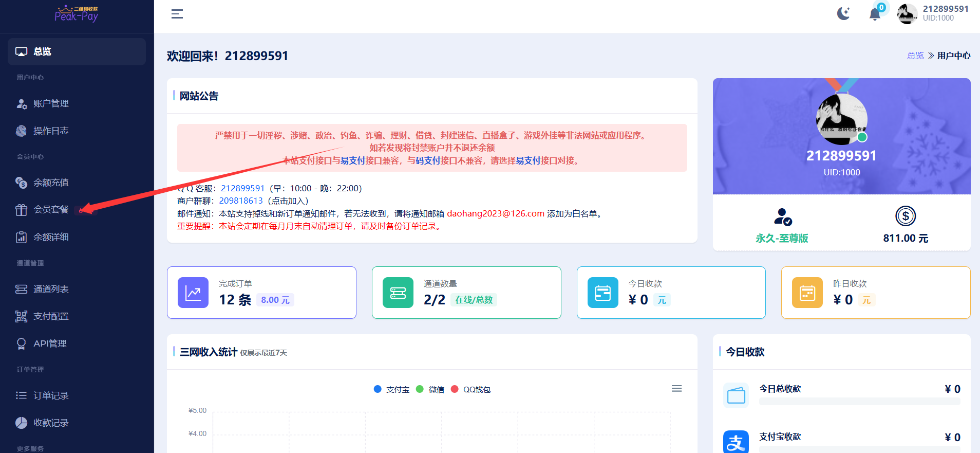Click the 支付宝收款 Alipay icon
The image size is (980, 453).
[x=736, y=442]
